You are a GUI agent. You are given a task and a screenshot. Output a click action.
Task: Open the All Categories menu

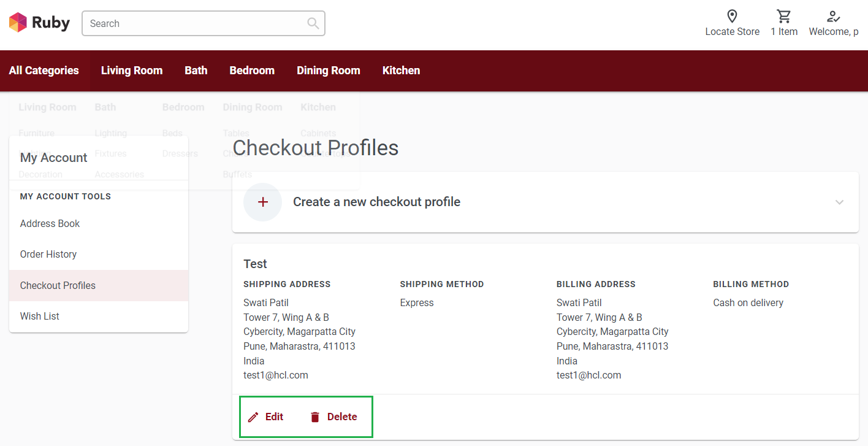coord(44,71)
